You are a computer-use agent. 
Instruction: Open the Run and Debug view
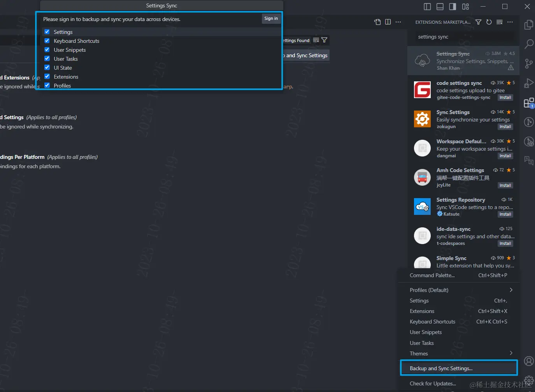[x=529, y=83]
